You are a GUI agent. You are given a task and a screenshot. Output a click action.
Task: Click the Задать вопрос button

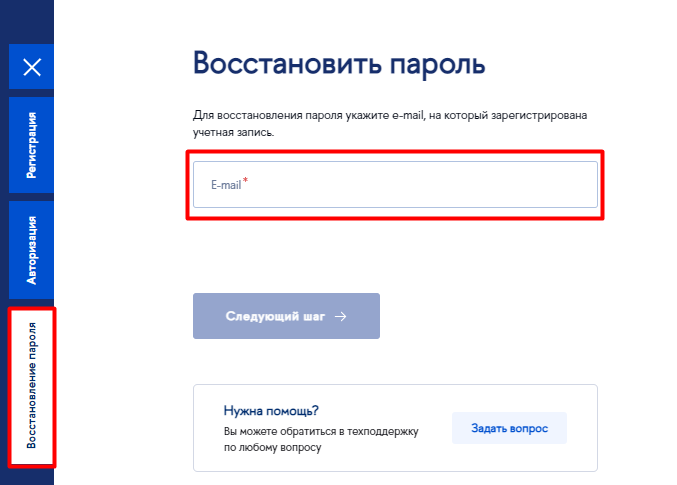pyautogui.click(x=509, y=427)
